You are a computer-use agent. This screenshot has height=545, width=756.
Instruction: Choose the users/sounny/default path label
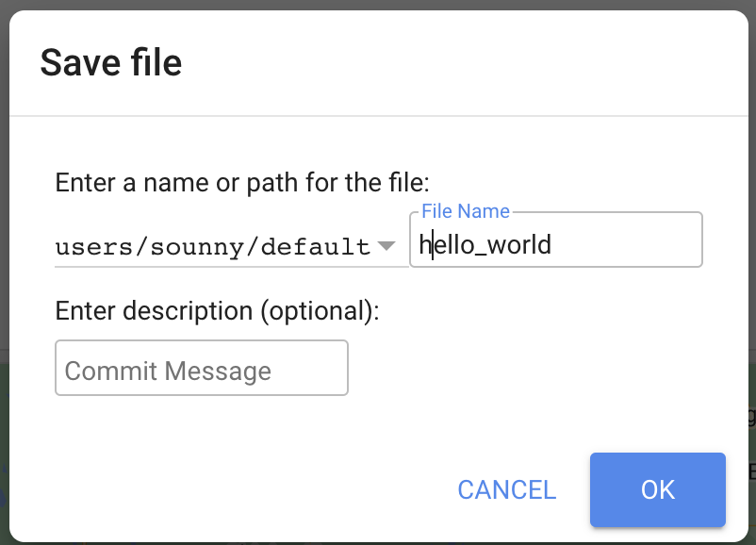tap(212, 245)
